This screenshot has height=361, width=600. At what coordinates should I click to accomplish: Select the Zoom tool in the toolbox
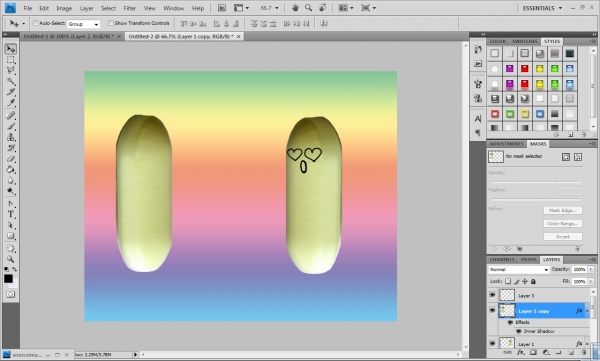point(11,259)
